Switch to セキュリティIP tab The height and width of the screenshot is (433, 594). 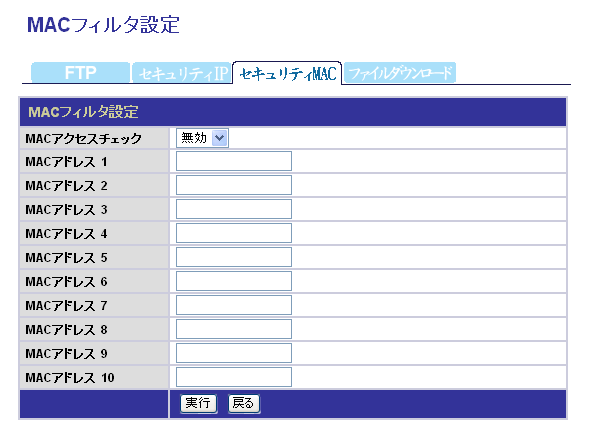182,73
